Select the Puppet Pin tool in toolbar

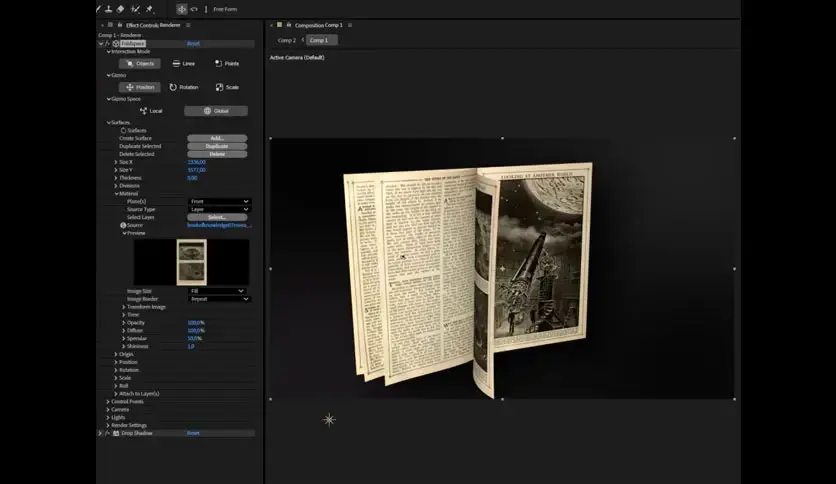point(149,9)
